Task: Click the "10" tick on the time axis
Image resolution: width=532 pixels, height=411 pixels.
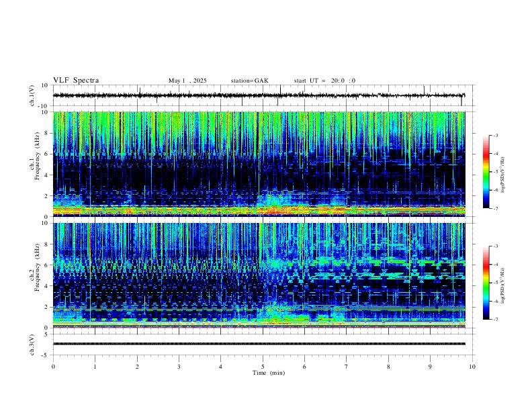Action: 472,367
